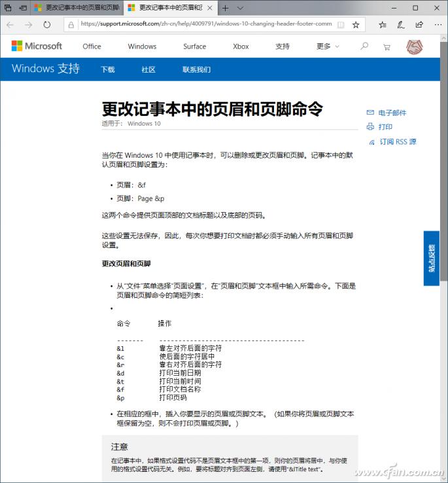The height and width of the screenshot is (483, 448).
Task: Open the shopping cart icon
Action: (387, 46)
